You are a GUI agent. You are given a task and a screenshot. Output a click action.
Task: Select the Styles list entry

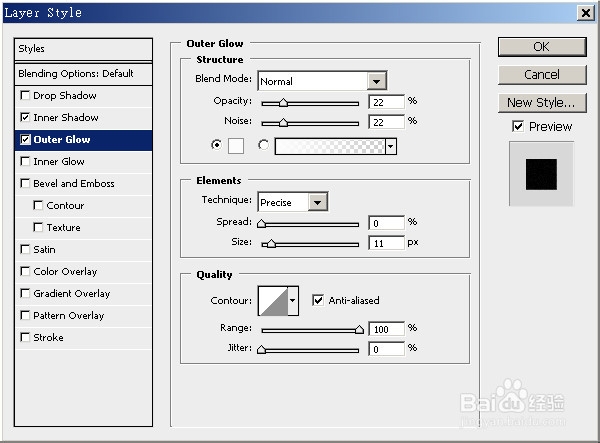point(83,49)
